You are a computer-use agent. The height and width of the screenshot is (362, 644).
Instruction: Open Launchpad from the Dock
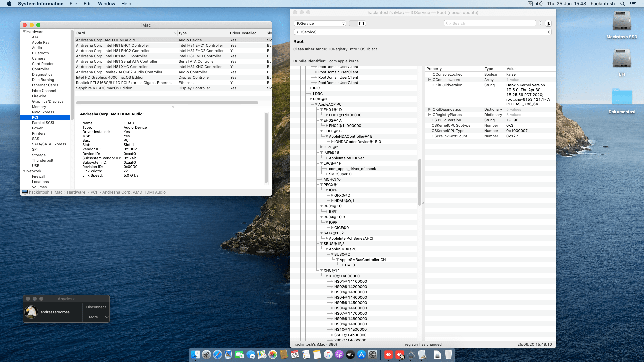[x=206, y=354]
